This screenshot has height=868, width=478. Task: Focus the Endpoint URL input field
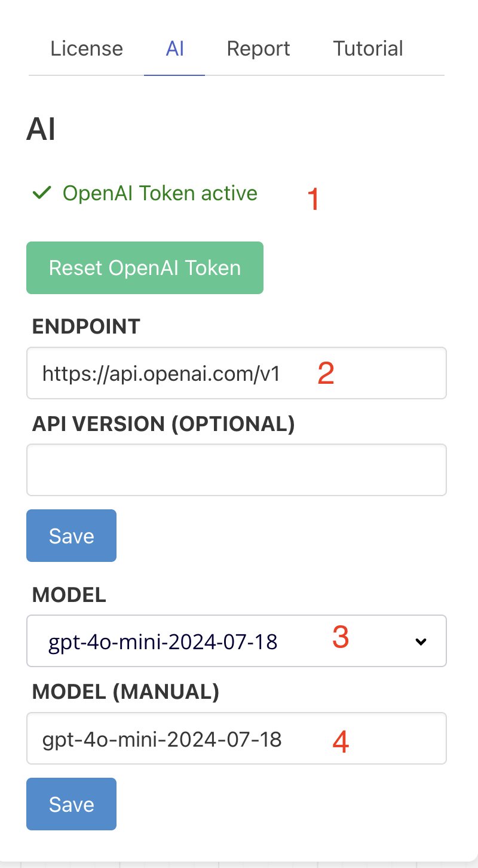point(236,373)
